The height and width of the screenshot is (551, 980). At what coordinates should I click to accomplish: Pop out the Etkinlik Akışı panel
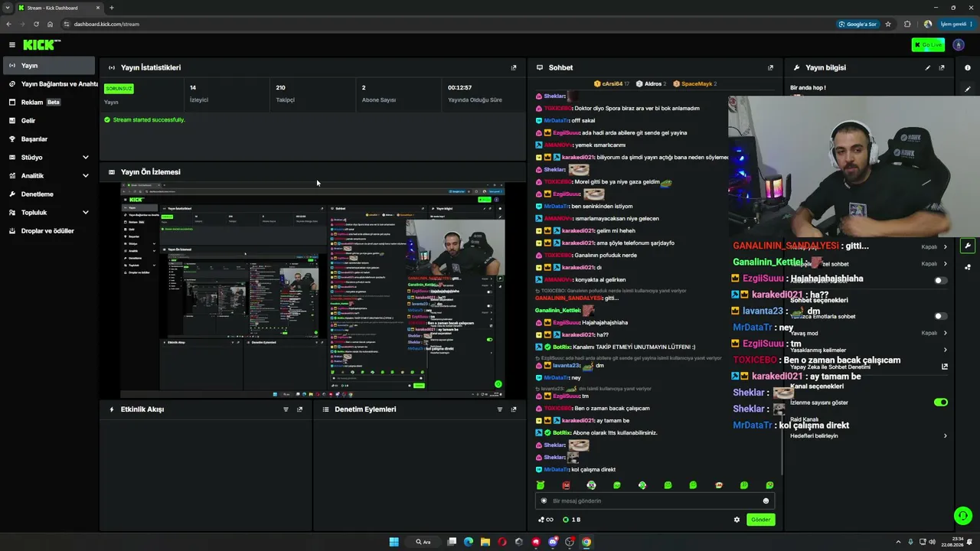(299, 409)
